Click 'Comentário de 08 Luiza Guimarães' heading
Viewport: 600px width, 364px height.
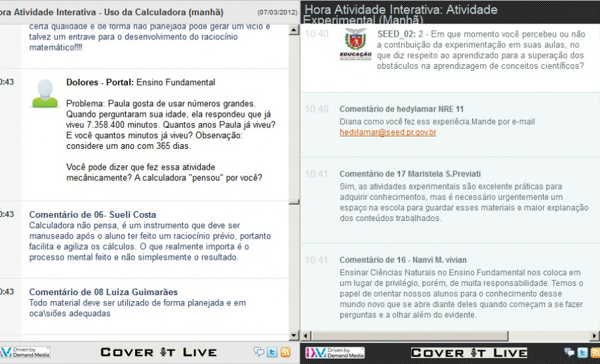click(x=104, y=292)
